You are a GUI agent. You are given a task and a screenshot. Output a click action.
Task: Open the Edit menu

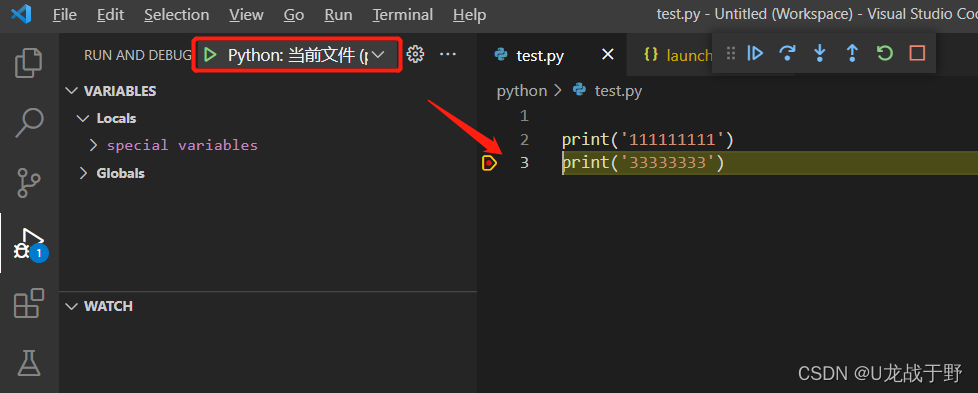[110, 14]
